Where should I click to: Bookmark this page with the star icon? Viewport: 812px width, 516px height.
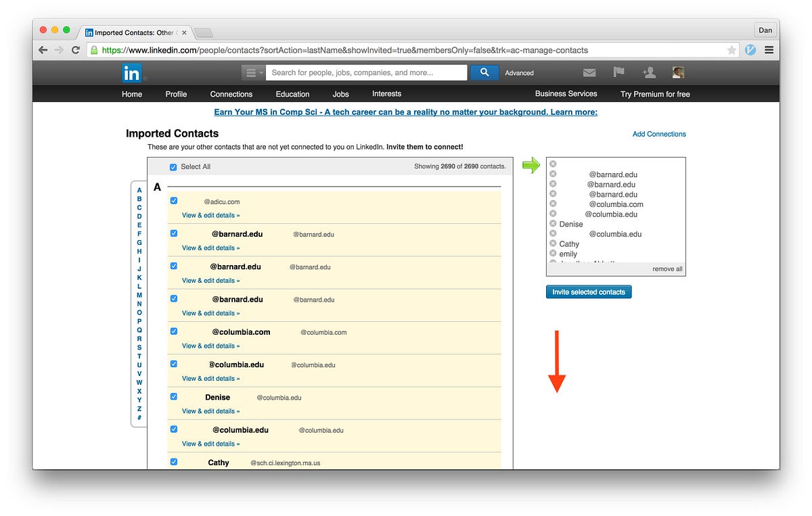point(731,50)
